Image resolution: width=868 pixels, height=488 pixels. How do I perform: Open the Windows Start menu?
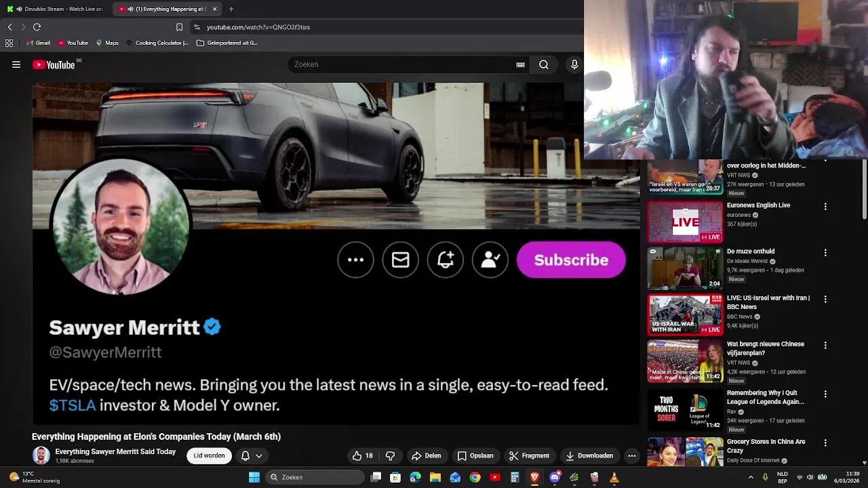pyautogui.click(x=254, y=477)
